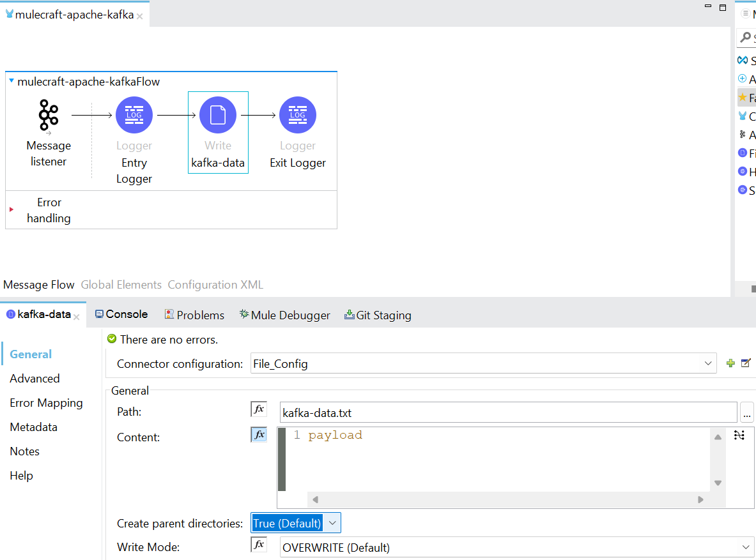Click the Path browse button
Viewport: 756px width, 560px height.
click(x=746, y=413)
